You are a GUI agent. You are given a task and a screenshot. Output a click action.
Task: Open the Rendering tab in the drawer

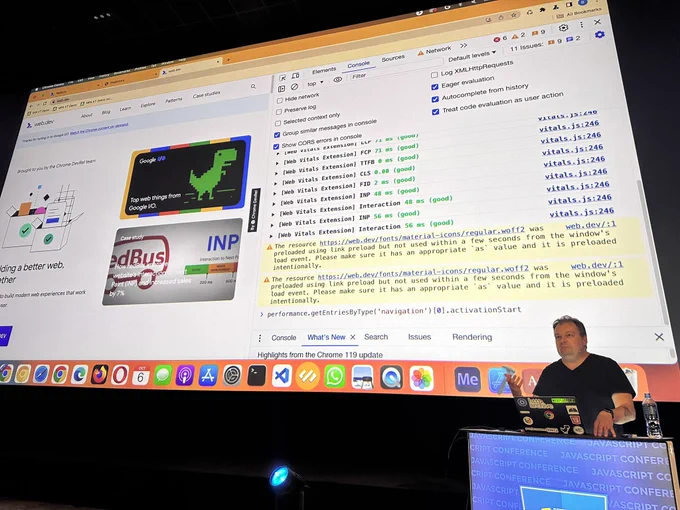point(472,337)
